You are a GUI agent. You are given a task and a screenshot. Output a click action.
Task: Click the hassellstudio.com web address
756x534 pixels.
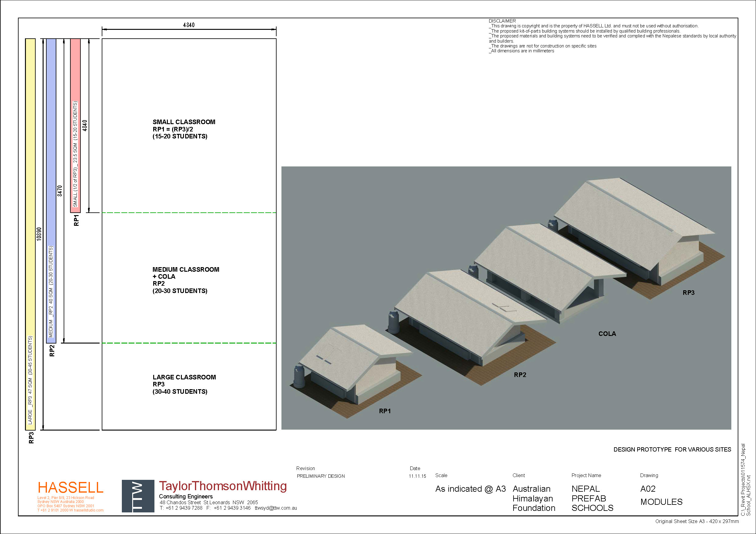(x=88, y=510)
